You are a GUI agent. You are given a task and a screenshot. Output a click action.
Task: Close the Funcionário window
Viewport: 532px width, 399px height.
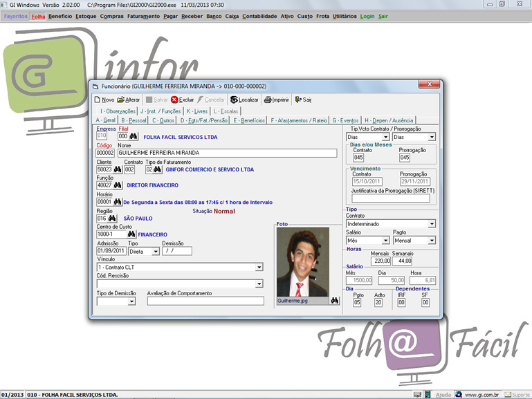(x=429, y=84)
